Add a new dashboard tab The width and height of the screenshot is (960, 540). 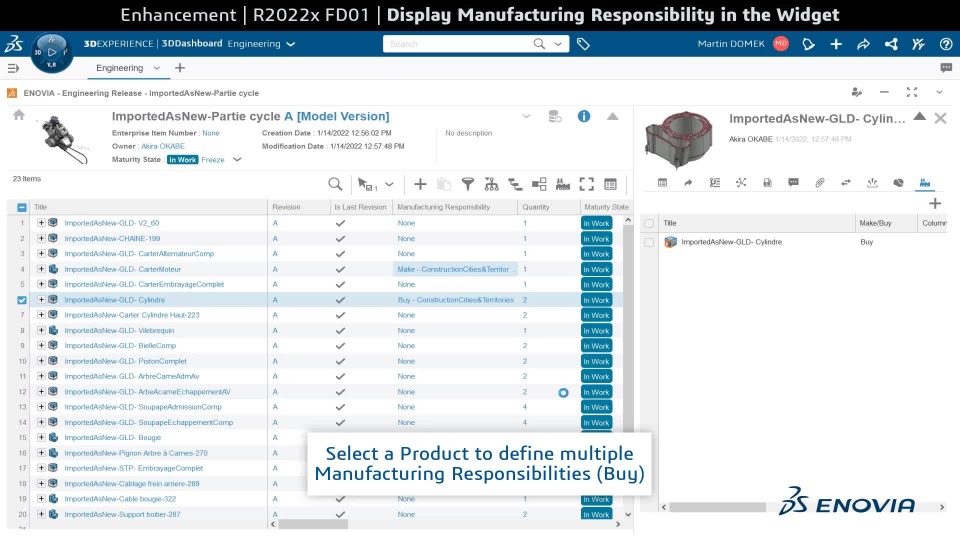[x=179, y=68]
